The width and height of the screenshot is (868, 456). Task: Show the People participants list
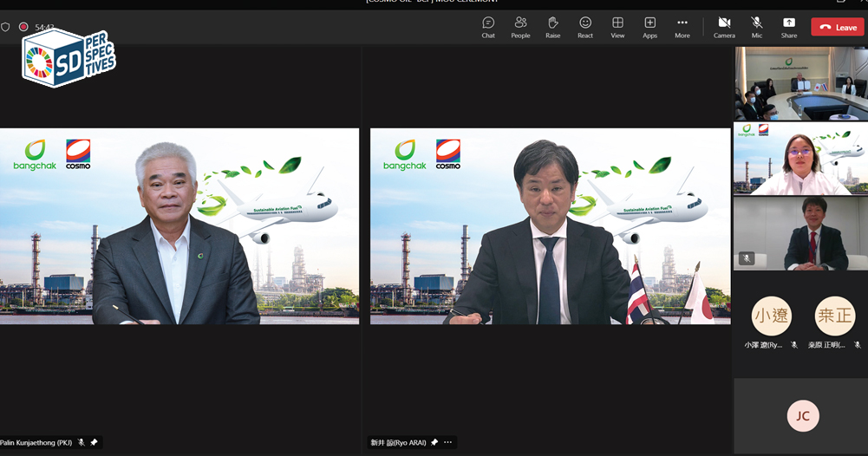520,27
